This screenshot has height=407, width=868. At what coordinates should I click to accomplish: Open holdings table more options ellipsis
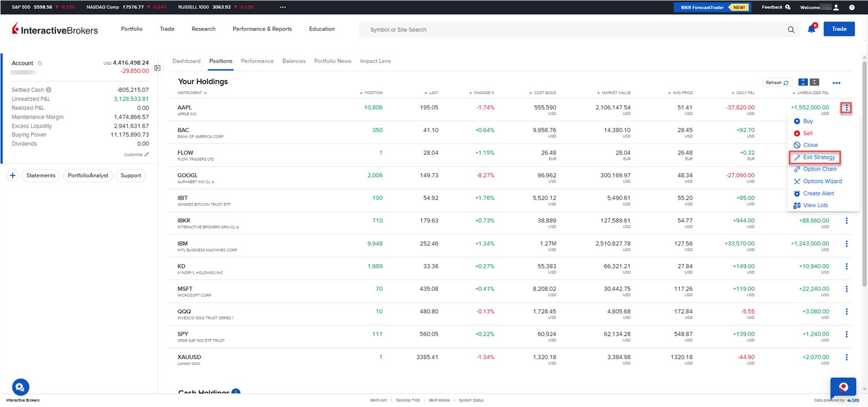[836, 83]
